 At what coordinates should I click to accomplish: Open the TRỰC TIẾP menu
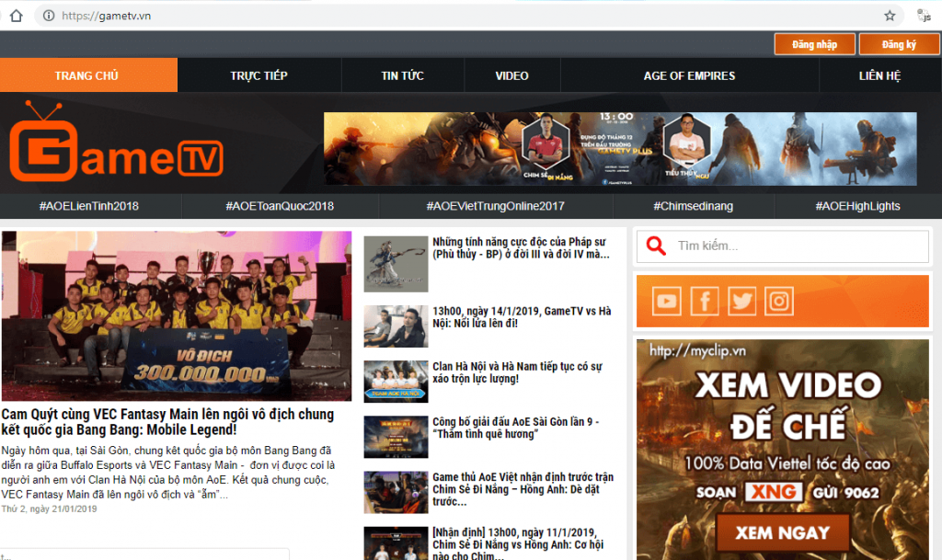(x=258, y=75)
